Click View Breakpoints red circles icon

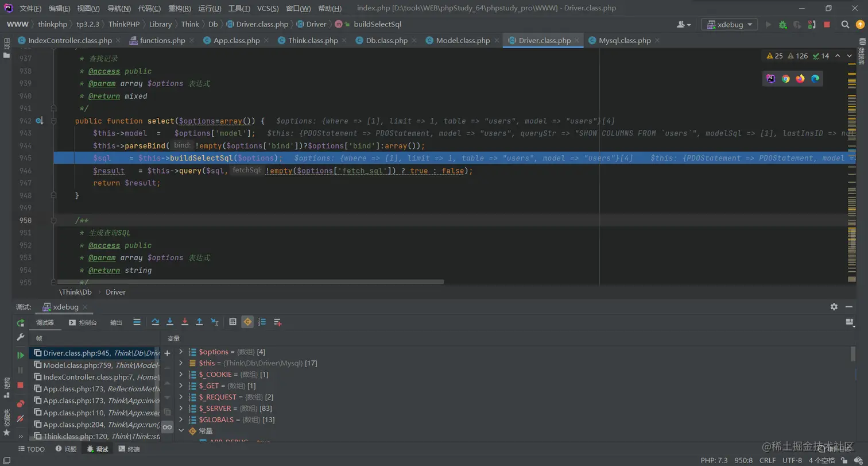[x=21, y=404]
